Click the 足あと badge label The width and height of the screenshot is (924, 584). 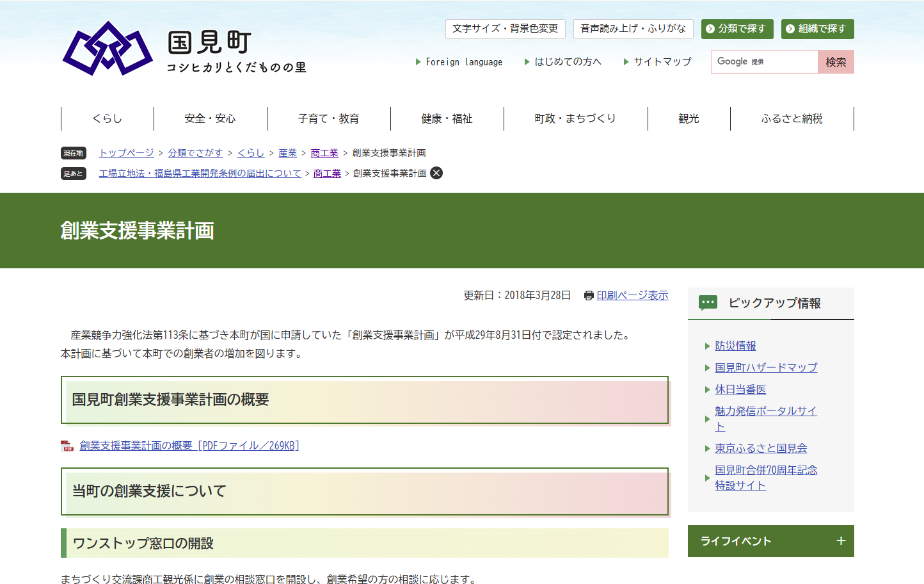[74, 174]
